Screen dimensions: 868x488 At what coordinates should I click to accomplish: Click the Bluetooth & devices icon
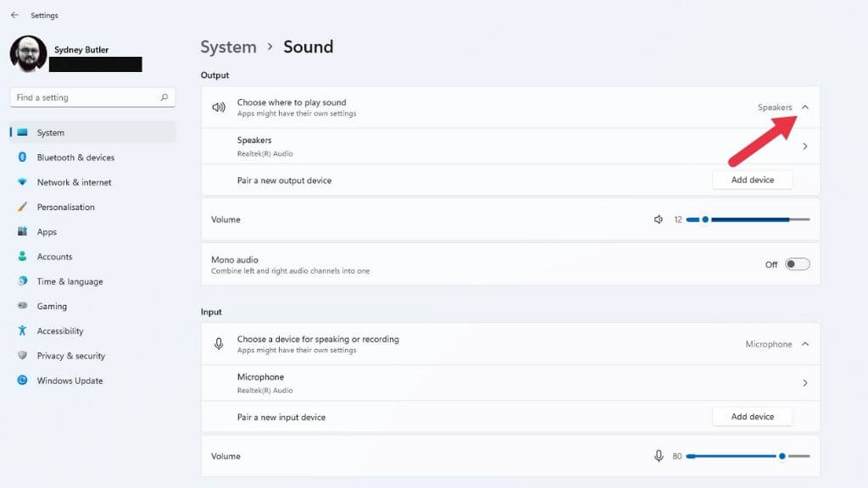click(x=22, y=158)
